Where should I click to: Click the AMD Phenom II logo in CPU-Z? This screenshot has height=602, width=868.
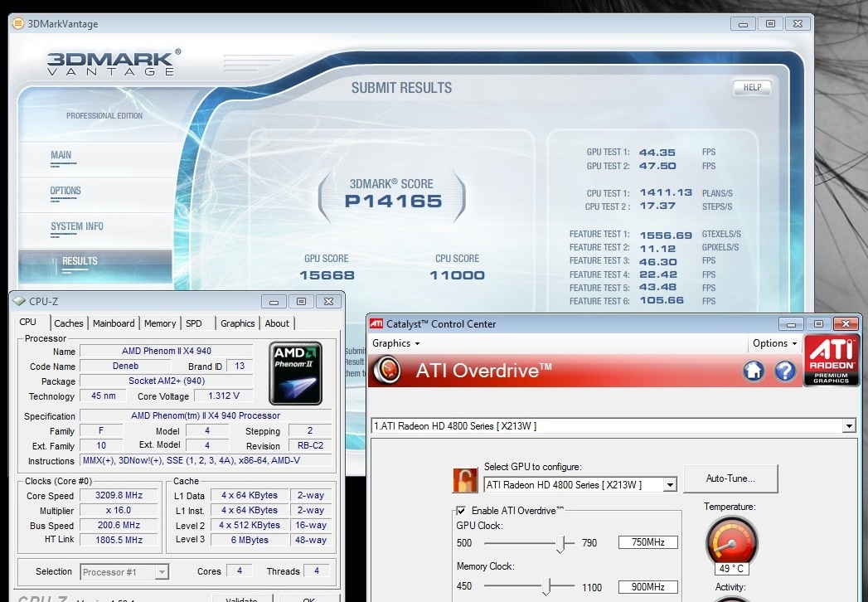point(296,373)
